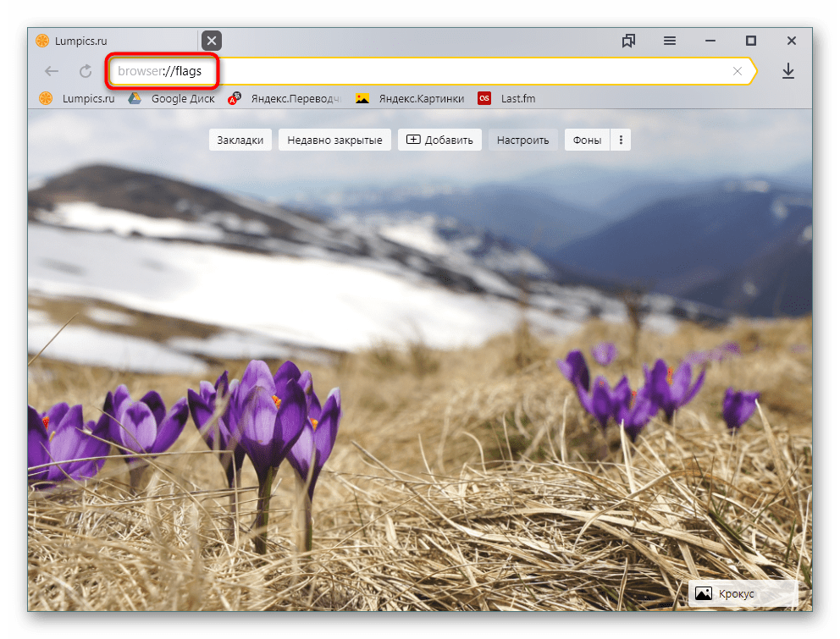This screenshot has width=840, height=639.
Task: Click the Настроить button
Action: click(522, 140)
